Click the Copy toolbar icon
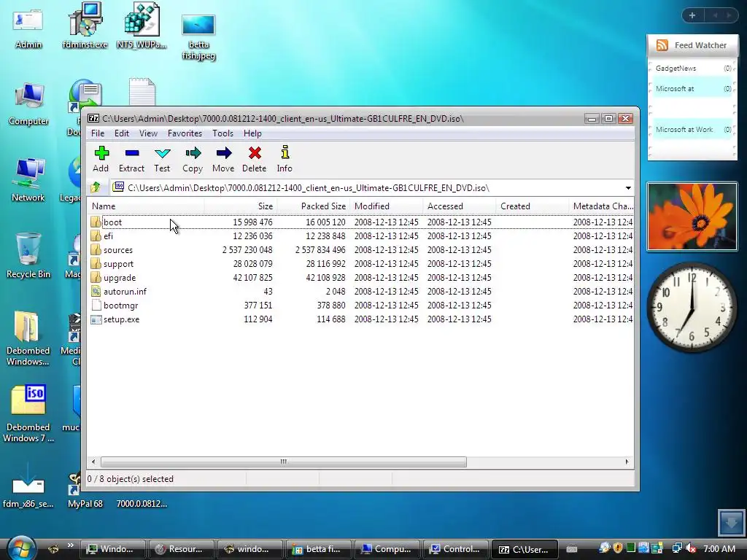Screen dimensions: 747x560 [x=193, y=153]
